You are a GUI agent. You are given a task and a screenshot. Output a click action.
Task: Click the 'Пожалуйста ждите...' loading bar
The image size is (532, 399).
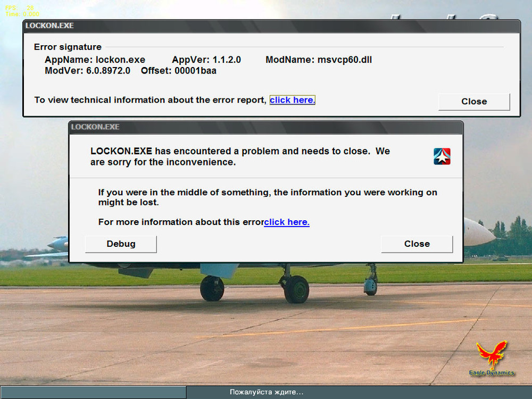tap(266, 392)
